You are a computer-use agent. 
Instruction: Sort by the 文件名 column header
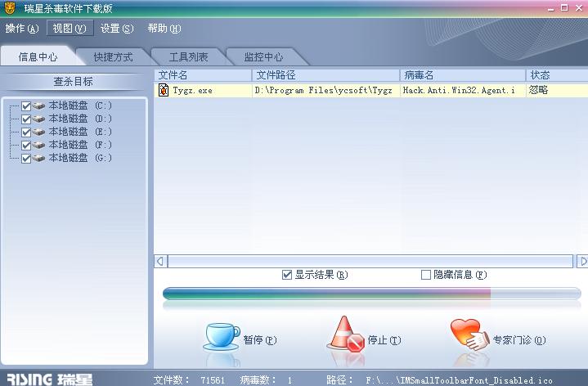203,75
